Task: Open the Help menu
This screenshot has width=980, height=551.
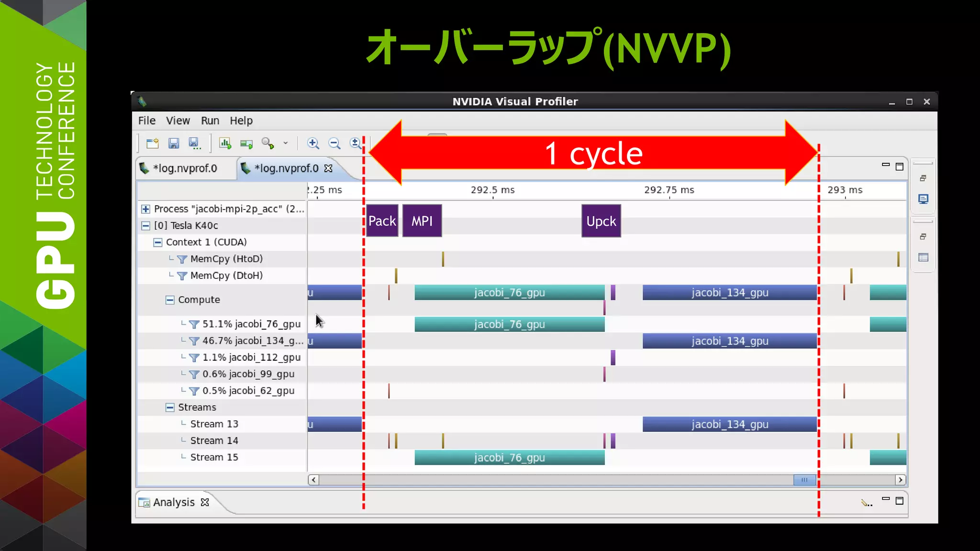Action: point(241,121)
